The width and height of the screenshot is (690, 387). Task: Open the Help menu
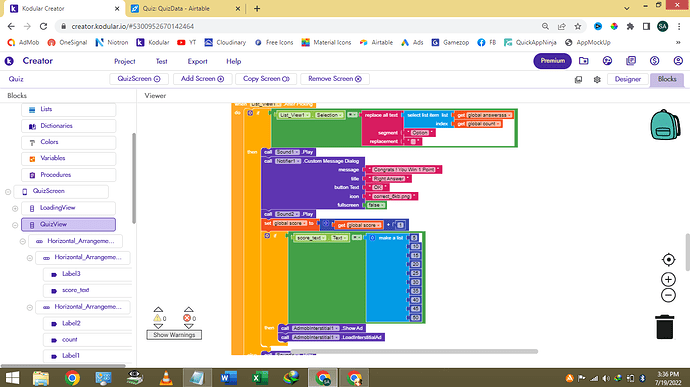coord(234,61)
